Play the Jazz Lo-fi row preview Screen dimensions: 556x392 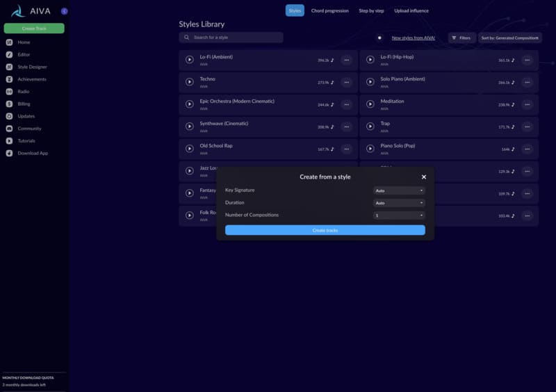coord(190,171)
